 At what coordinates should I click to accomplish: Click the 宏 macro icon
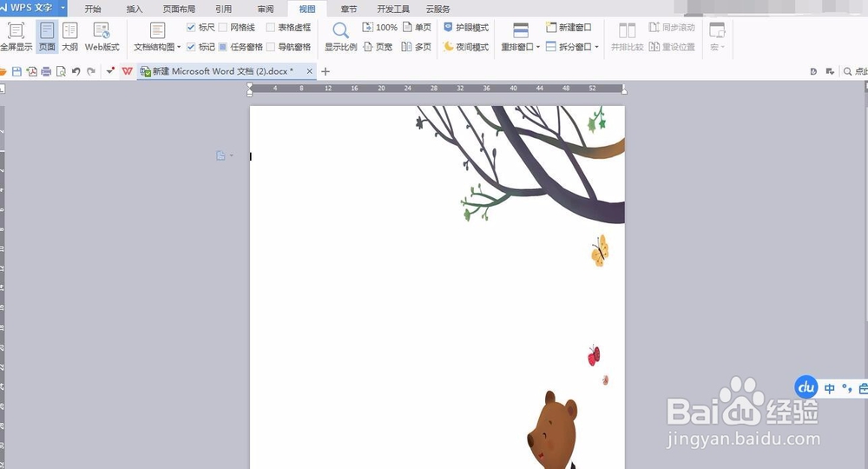717,30
